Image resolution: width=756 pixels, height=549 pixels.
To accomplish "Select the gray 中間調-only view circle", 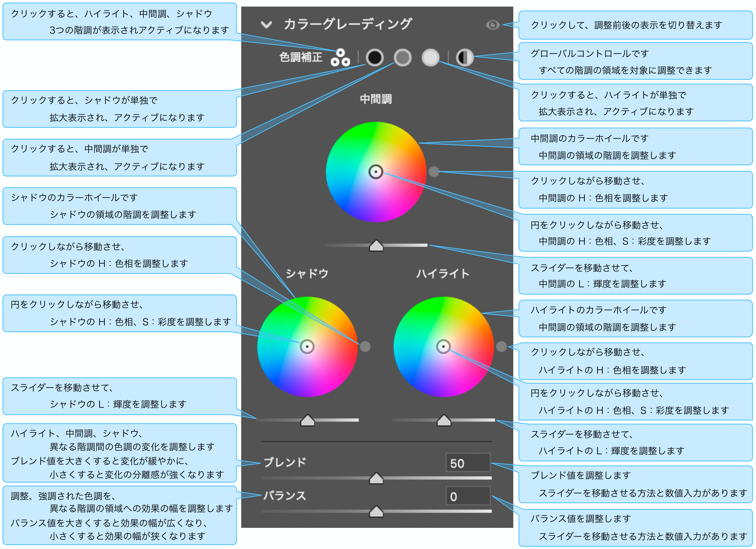I will click(x=403, y=58).
